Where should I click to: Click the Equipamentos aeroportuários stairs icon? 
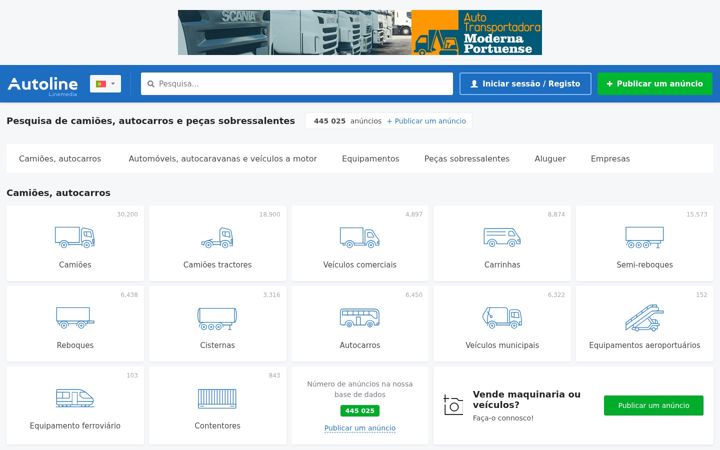pyautogui.click(x=644, y=318)
